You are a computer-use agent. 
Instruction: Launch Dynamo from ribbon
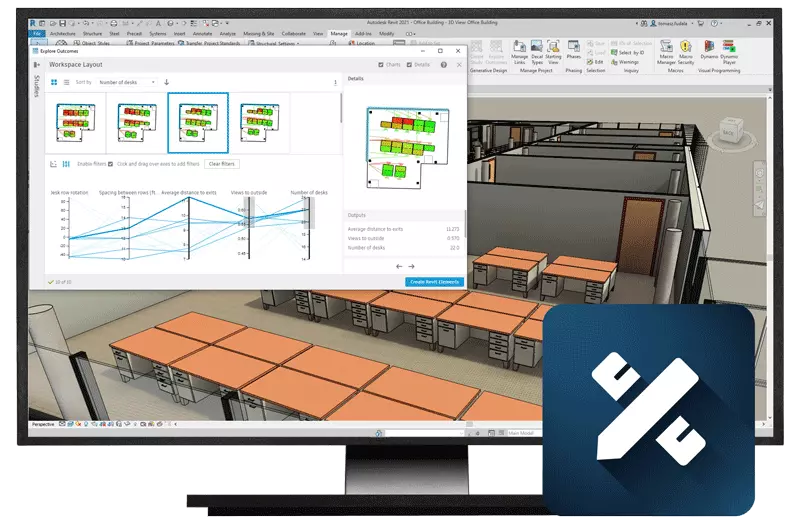(x=709, y=50)
